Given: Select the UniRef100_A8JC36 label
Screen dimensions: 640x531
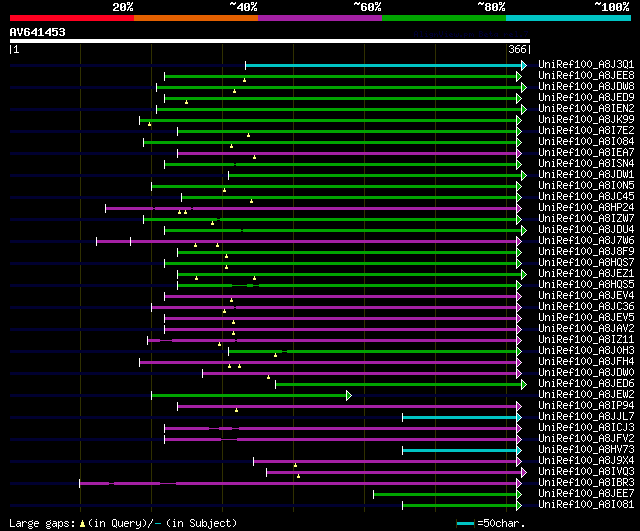Looking at the screenshot, I should [586, 307].
